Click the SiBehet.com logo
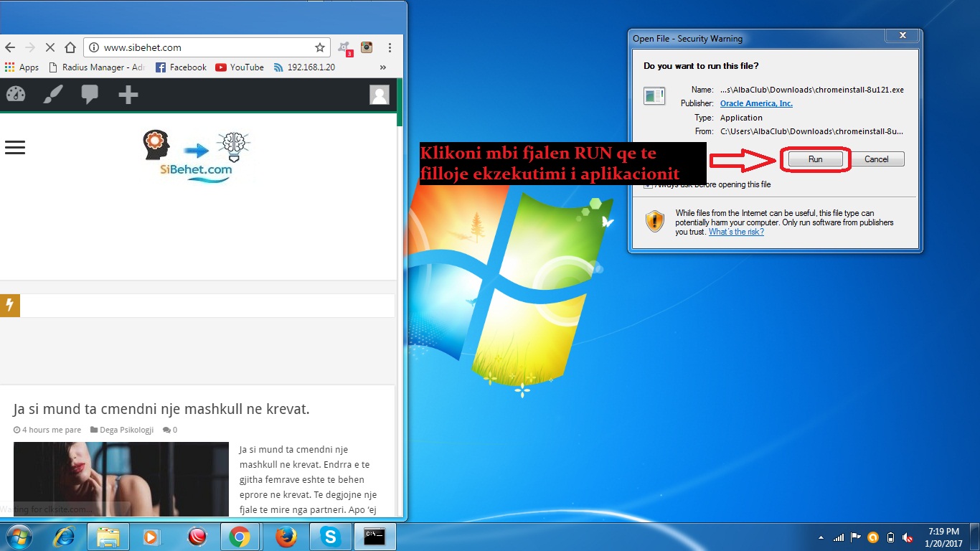 point(197,156)
